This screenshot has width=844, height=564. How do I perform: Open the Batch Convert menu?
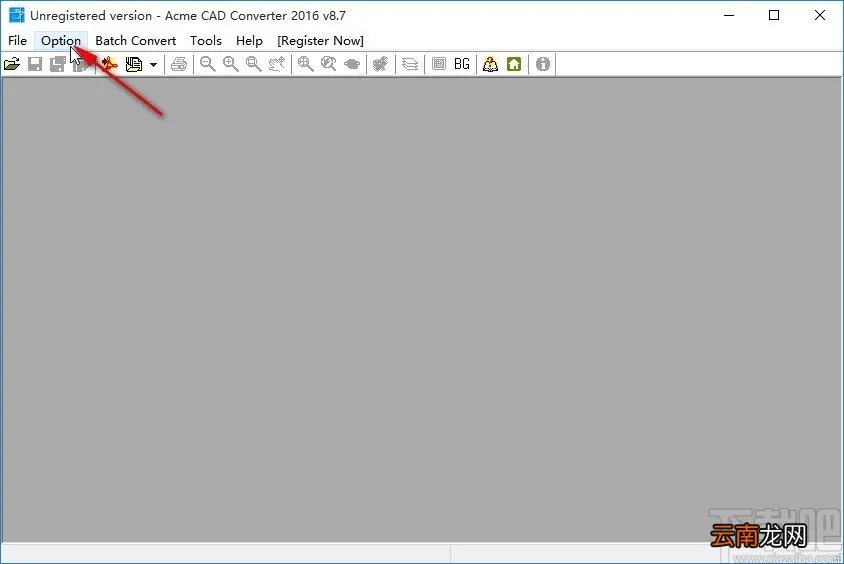[x=136, y=41]
